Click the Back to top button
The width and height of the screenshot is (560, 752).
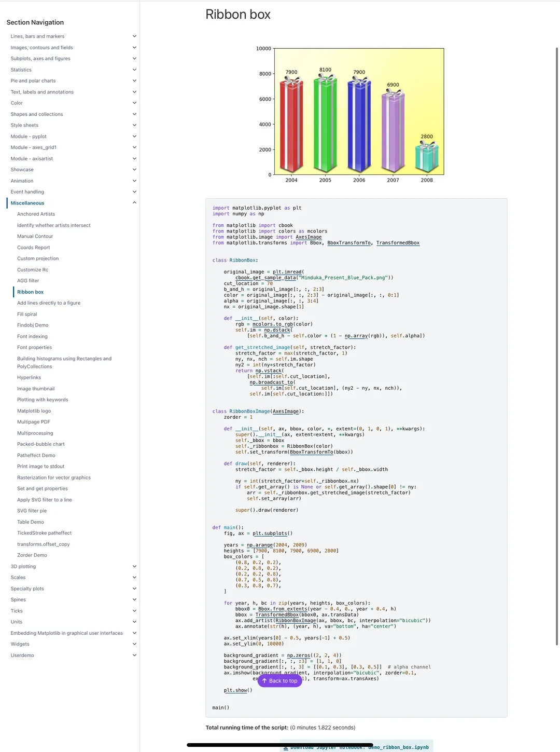[279, 680]
